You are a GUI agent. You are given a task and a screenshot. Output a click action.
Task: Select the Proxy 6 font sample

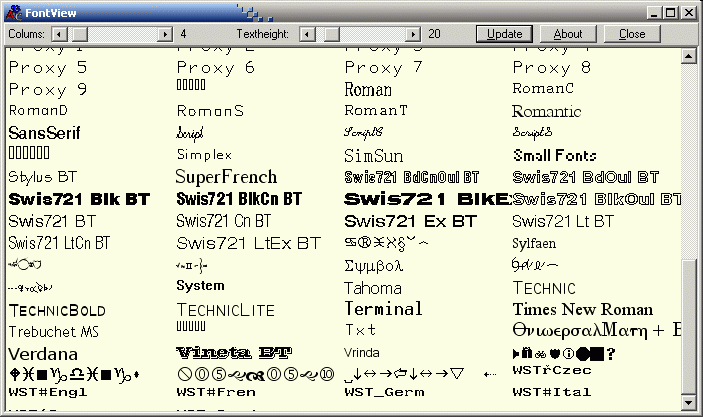pos(216,68)
